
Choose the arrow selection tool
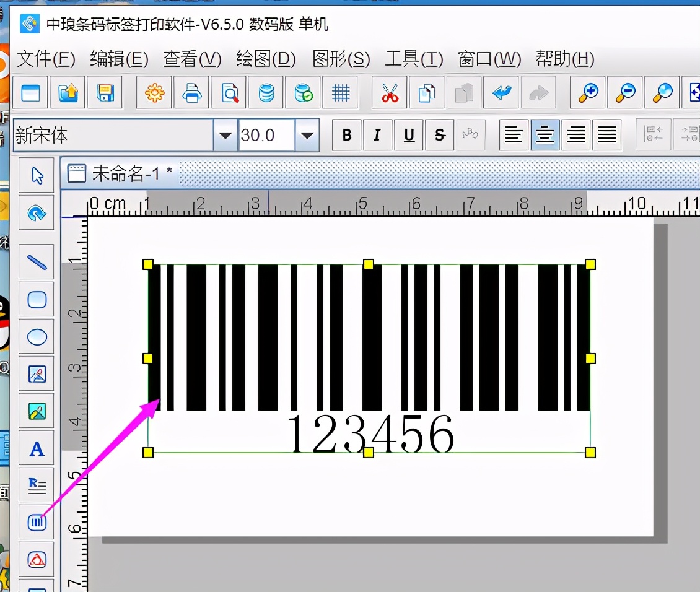(37, 175)
